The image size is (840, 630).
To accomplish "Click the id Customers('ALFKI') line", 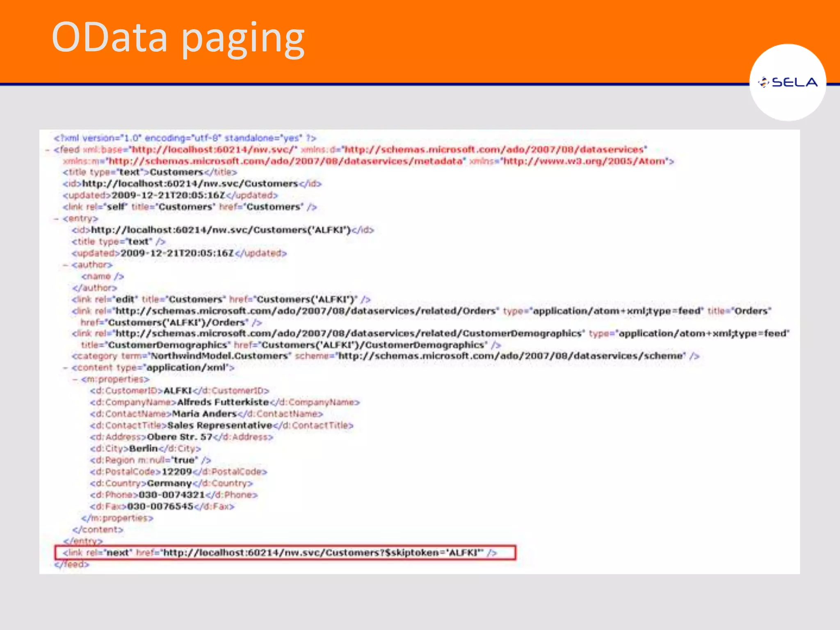I will click(x=223, y=230).
